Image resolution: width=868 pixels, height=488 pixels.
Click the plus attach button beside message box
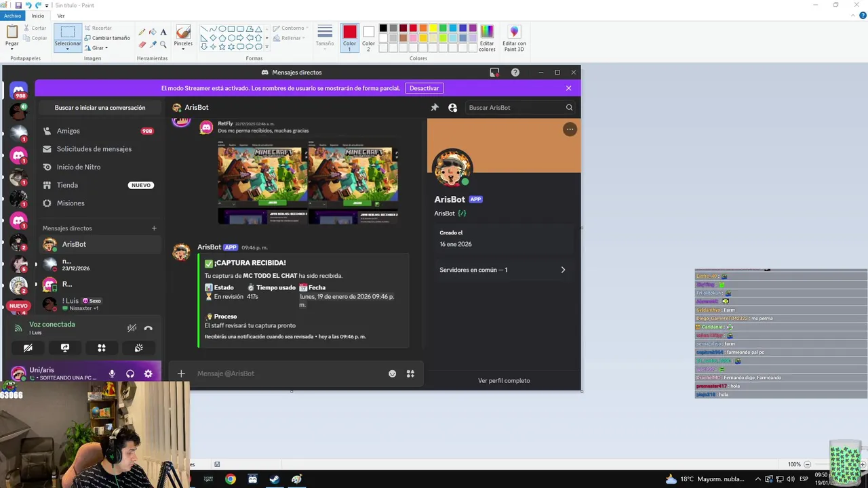point(181,373)
